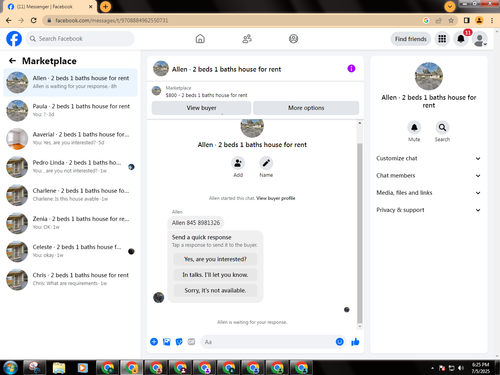Open the browser side panel icon
The width and height of the screenshot is (500, 375).
pos(467,20)
